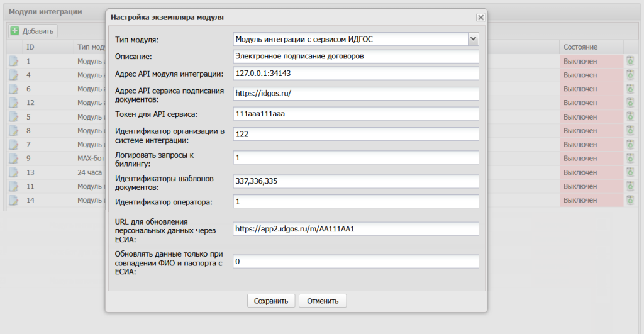The width and height of the screenshot is (644, 334).
Task: Click edit icon for row ID 5
Action: pos(14,117)
